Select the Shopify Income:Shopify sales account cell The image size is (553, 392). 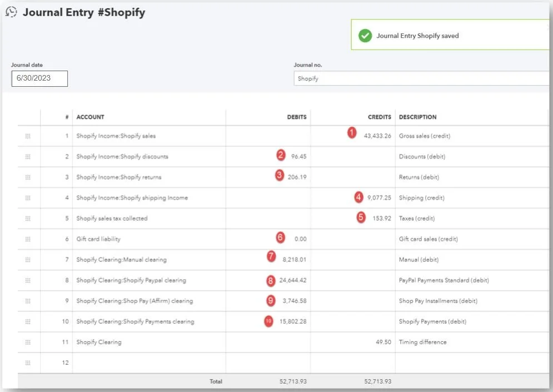[149, 136]
